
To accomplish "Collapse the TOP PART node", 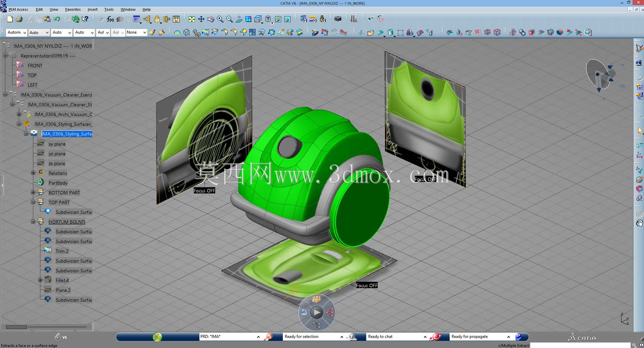I will point(33,202).
